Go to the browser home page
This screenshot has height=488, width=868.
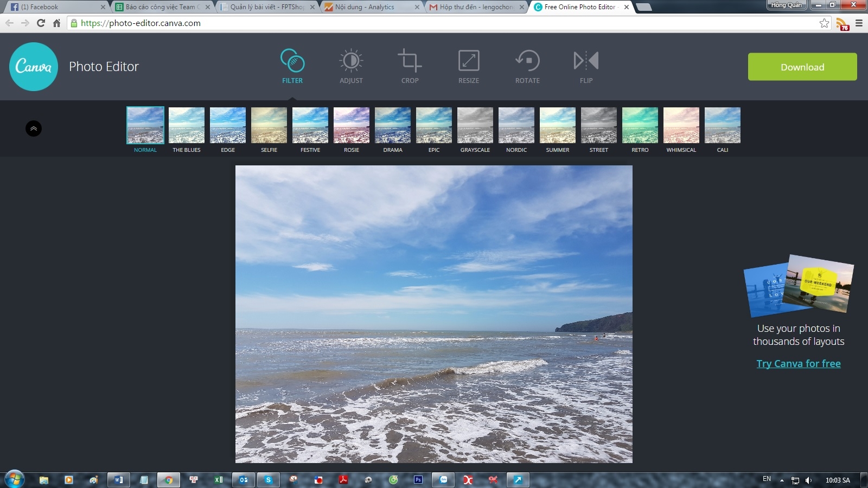(56, 23)
